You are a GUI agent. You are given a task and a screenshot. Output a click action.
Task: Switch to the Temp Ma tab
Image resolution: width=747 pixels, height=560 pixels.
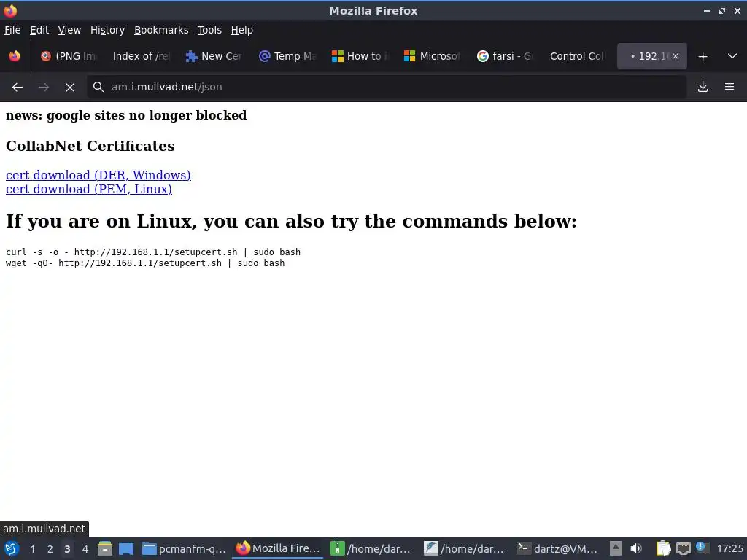tap(287, 56)
